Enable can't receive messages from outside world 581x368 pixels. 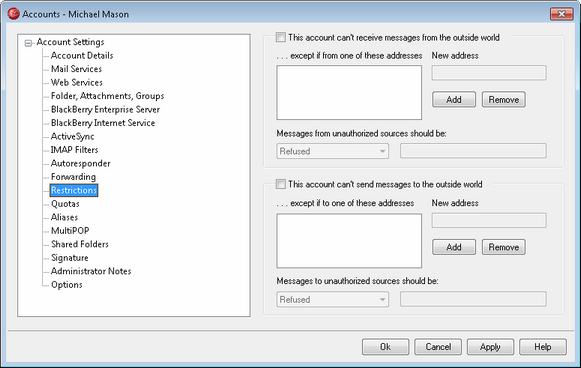coord(281,37)
